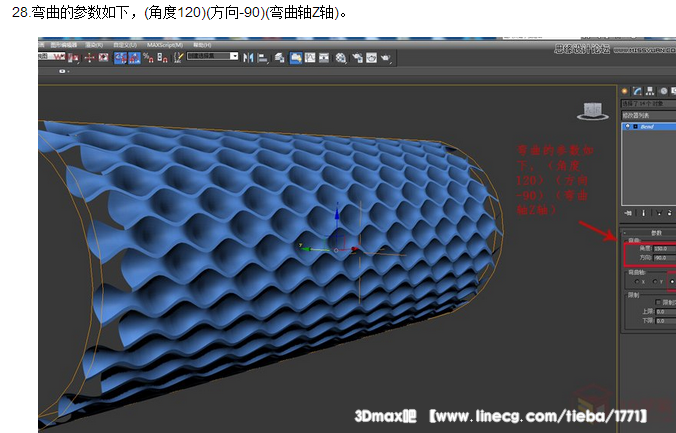Select bend axis X radio button
Image resolution: width=676 pixels, height=433 pixels.
coord(637,282)
